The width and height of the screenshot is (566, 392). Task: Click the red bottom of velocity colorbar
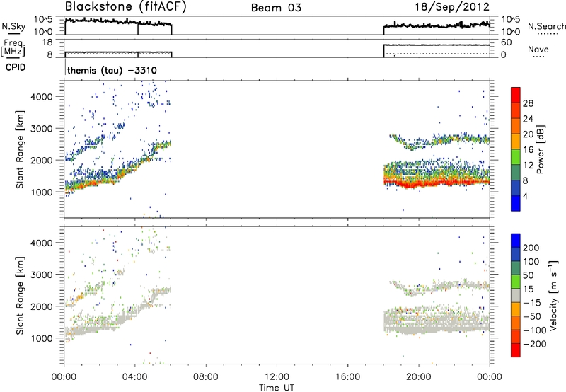[516, 350]
